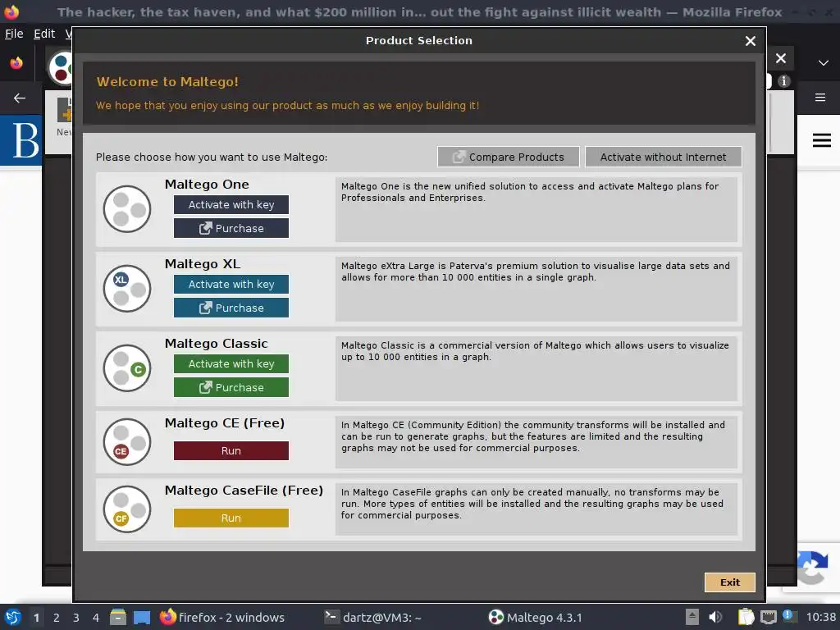
Task: Switch to workspace 3
Action: [76, 618]
